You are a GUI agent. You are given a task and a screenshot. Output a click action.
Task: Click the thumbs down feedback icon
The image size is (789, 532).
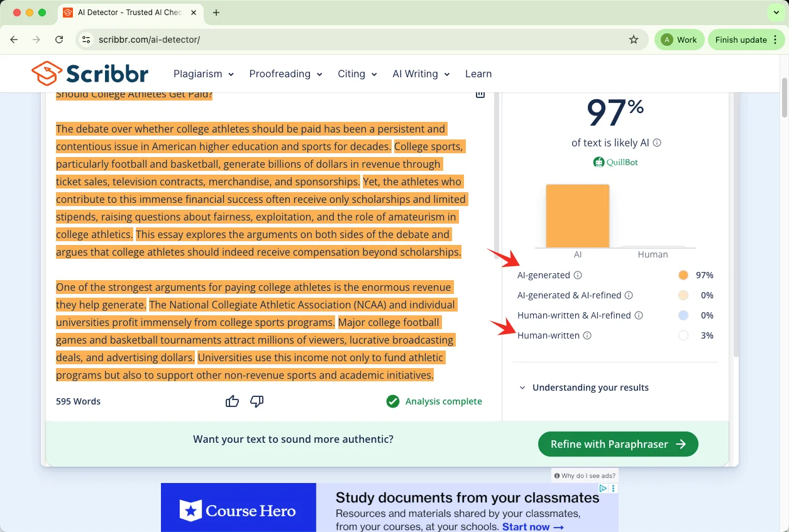coord(257,401)
